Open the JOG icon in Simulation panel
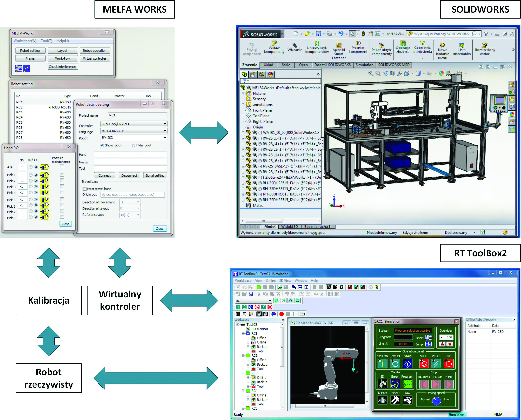Viewport: 521px width, 420px height. click(407, 400)
